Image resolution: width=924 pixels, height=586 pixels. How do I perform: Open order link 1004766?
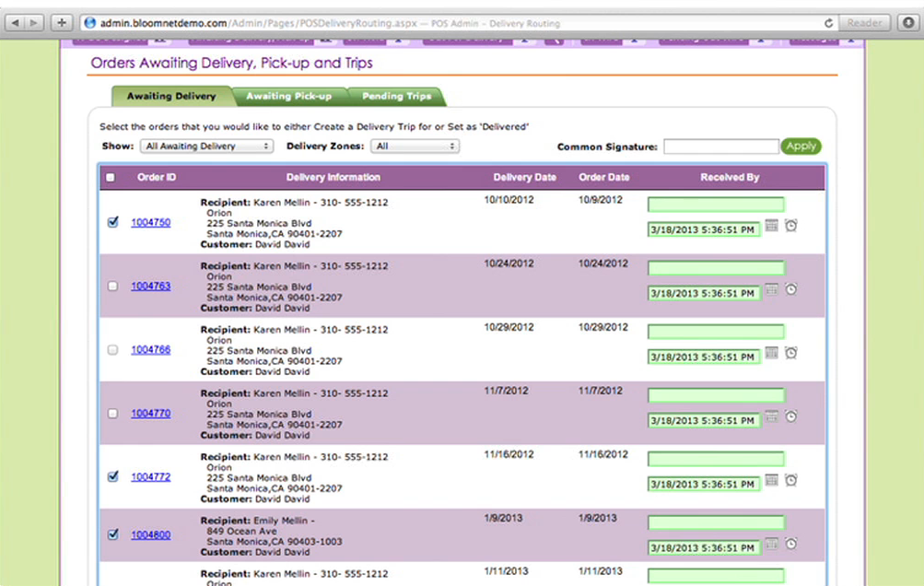[151, 349]
